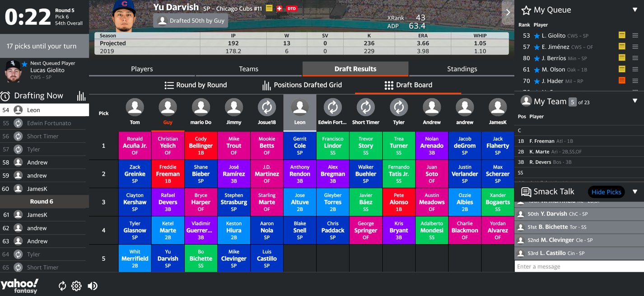The image size is (644, 296).
Task: Click the reorder handle for L. Giolito
Action: [635, 35]
